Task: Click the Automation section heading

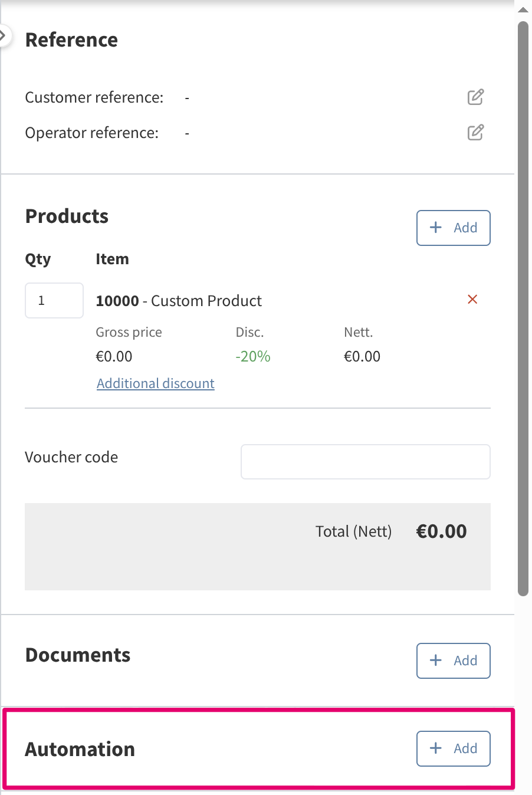Action: [x=80, y=750]
